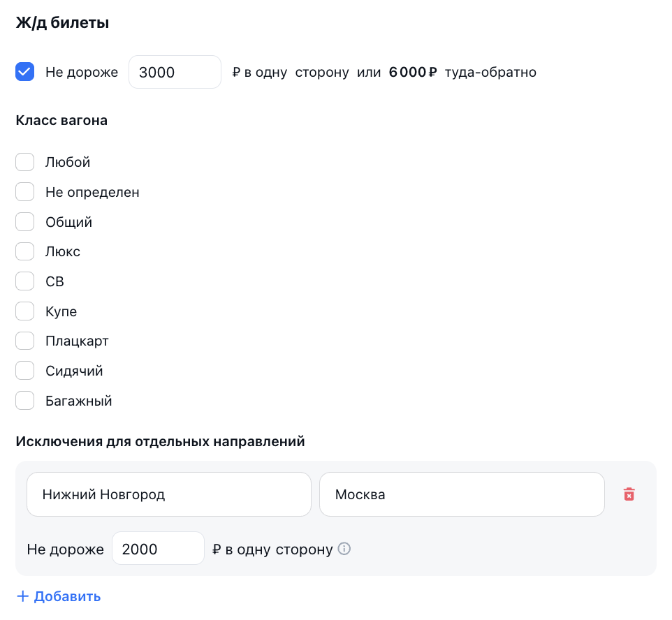Select the Сидячий wagon class checkbox
672x620 pixels.
(25, 371)
